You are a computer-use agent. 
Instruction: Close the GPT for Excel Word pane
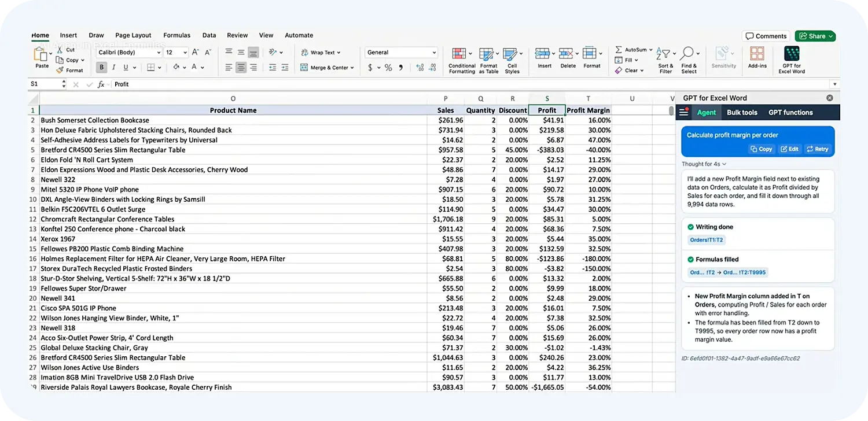pos(830,98)
